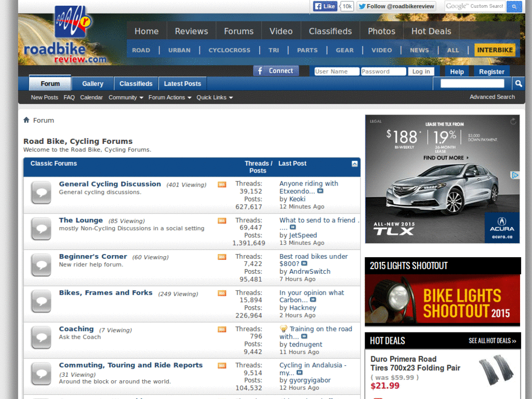
Task: Open The Lounge RSS feed icon
Action: tap(222, 221)
